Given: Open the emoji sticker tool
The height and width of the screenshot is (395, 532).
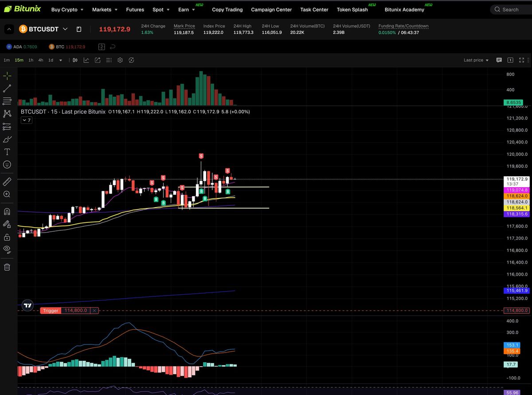Looking at the screenshot, I should (7, 164).
